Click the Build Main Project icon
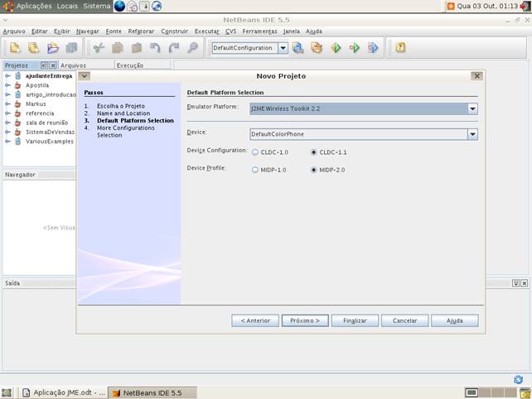Image resolution: width=532 pixels, height=399 pixels. [298, 48]
